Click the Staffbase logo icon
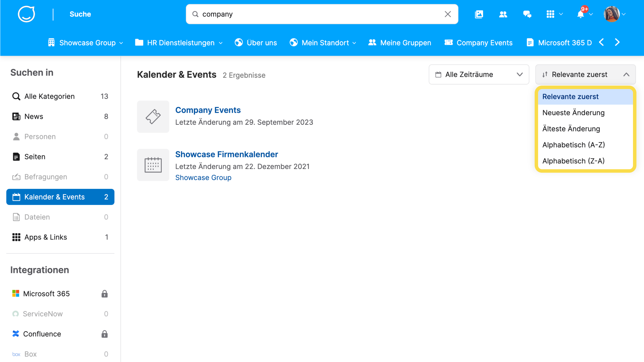This screenshot has width=644, height=362. [x=26, y=14]
